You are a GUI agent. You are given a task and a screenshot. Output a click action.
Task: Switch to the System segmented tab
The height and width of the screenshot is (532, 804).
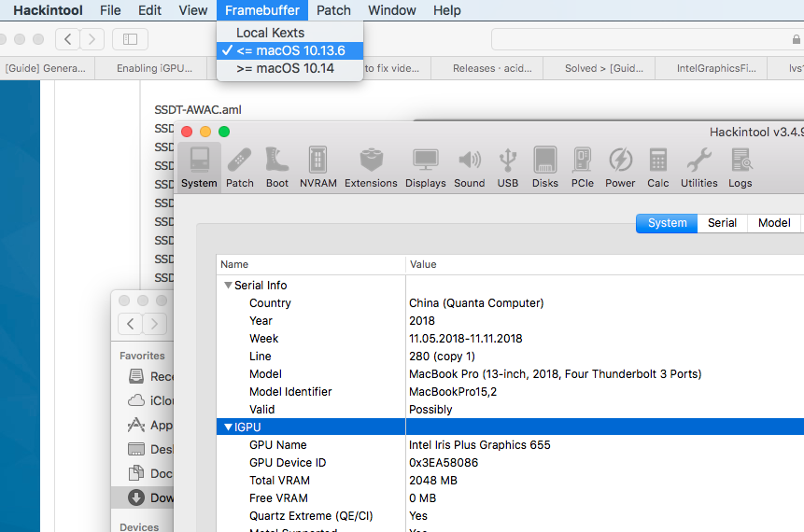point(667,223)
